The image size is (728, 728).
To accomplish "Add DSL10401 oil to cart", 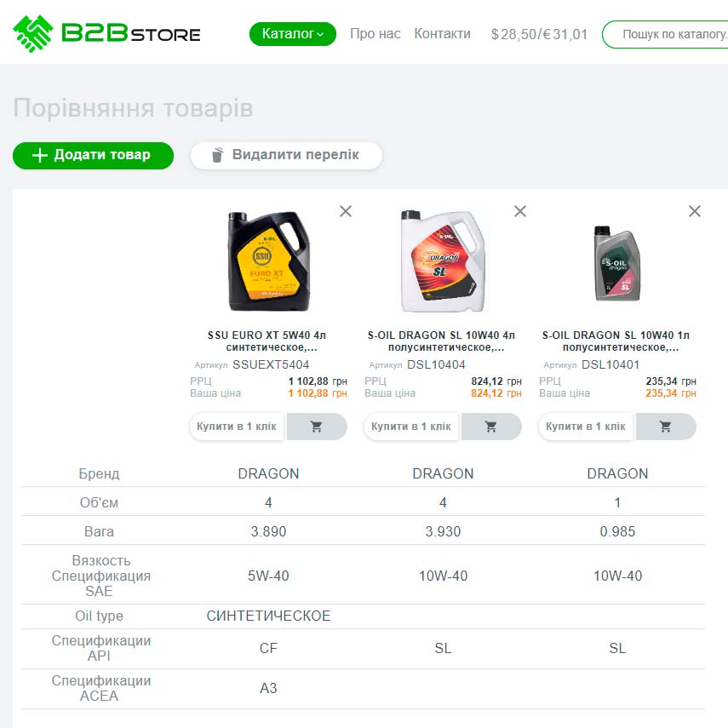I will (x=666, y=427).
